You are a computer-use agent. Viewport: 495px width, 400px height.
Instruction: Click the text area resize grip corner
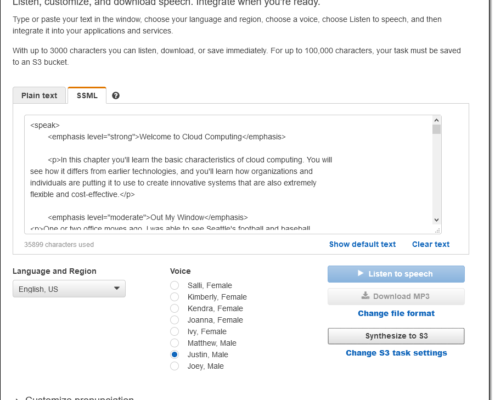[x=437, y=230]
